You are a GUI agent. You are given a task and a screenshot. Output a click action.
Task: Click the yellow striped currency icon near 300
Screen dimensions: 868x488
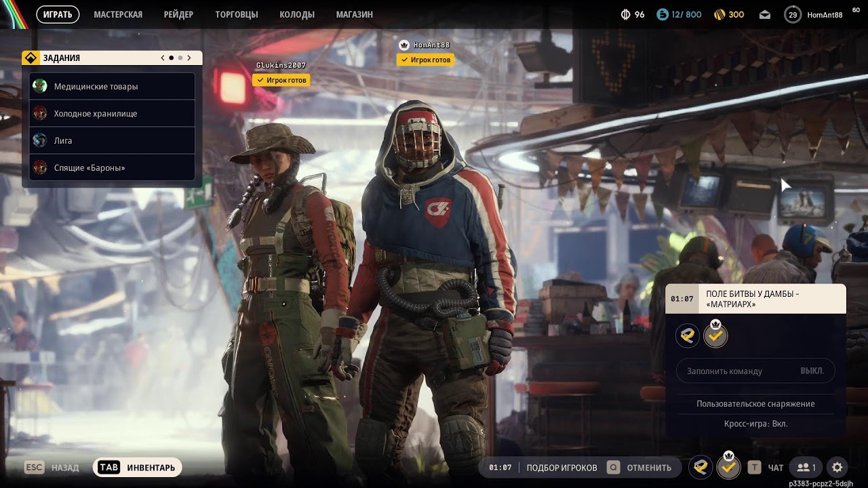719,15
